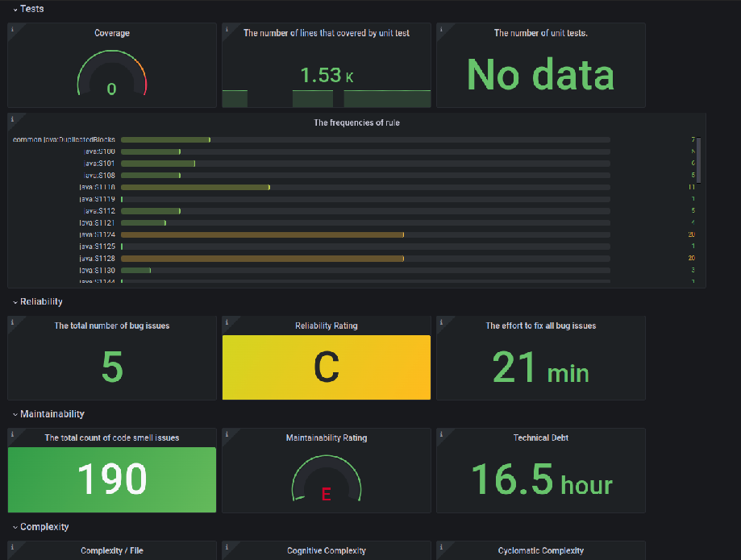Image resolution: width=741 pixels, height=560 pixels.
Task: Click the java:S1118 rule label
Action: (98, 187)
